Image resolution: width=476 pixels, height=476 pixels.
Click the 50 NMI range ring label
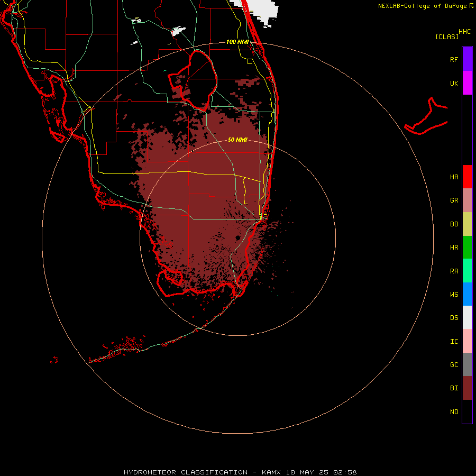tap(237, 140)
